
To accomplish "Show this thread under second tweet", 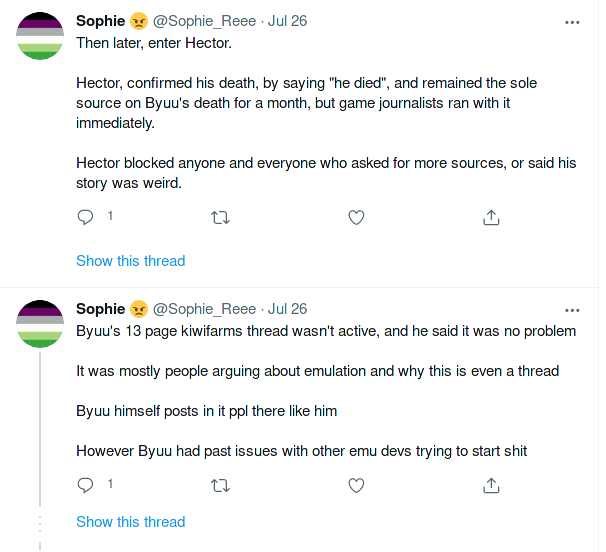I will pos(131,522).
